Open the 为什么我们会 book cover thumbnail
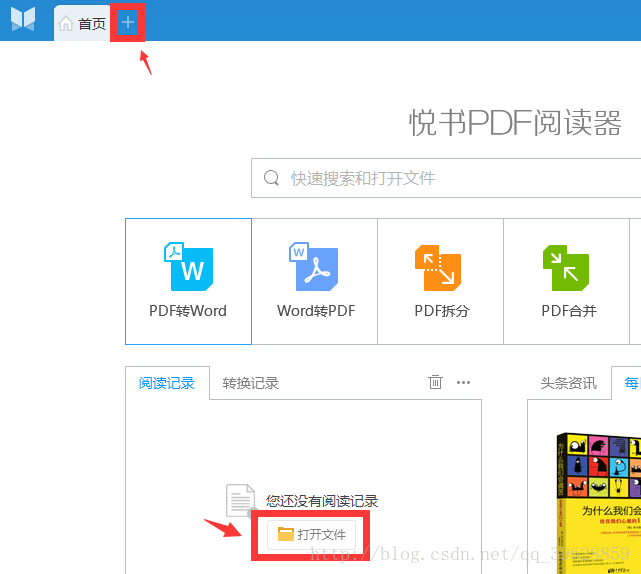This screenshot has width=641, height=574. point(598,503)
